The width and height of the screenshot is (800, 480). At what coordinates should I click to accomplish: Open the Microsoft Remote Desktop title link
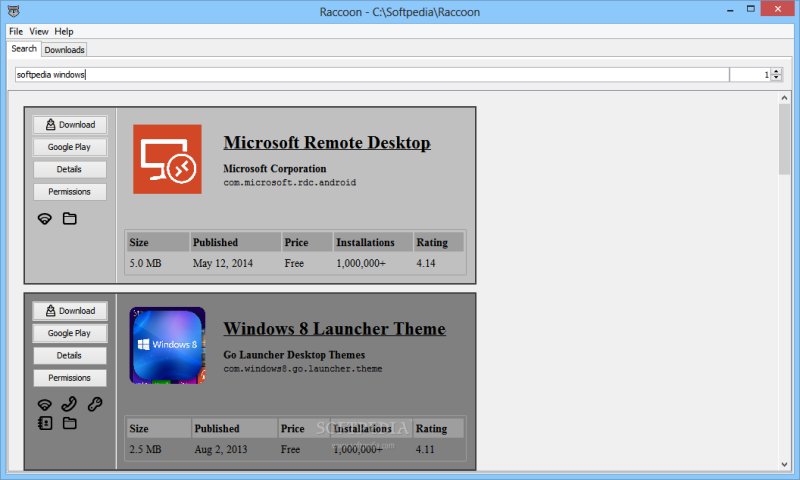327,142
